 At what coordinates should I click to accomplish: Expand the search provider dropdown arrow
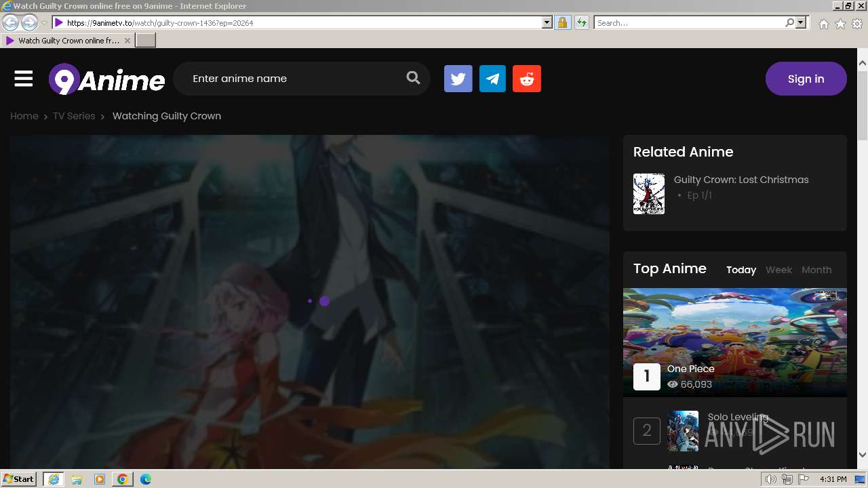point(801,22)
